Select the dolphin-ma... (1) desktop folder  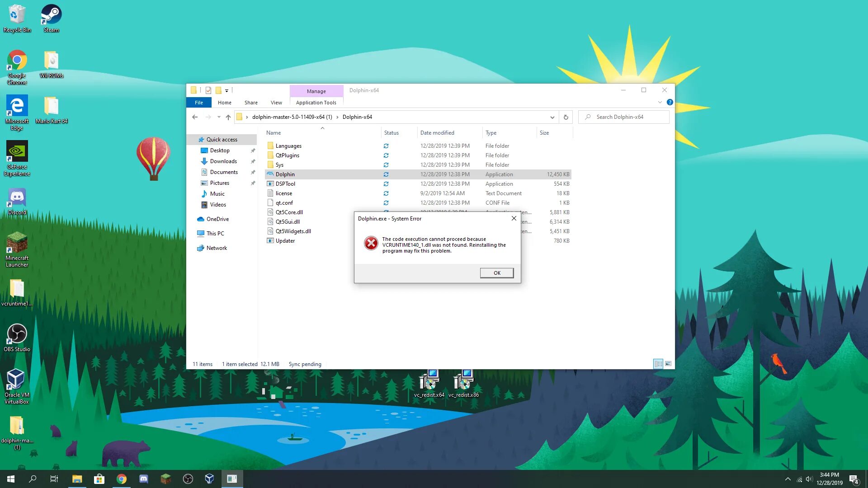tap(17, 432)
